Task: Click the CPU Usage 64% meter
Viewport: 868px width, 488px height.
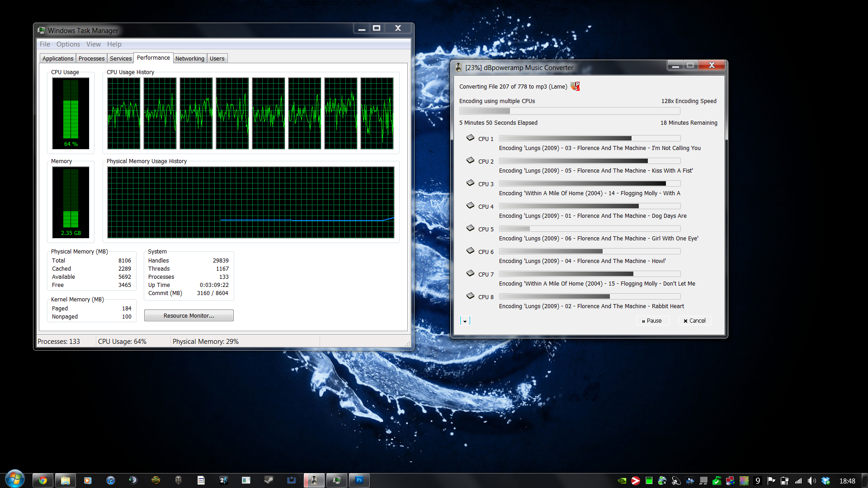Action: [71, 113]
